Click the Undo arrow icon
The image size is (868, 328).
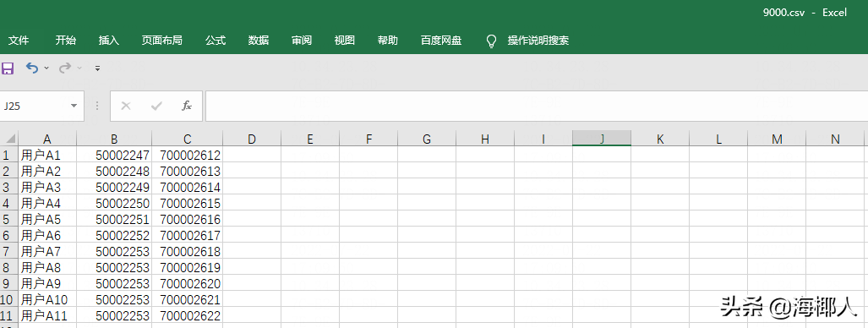pyautogui.click(x=32, y=68)
